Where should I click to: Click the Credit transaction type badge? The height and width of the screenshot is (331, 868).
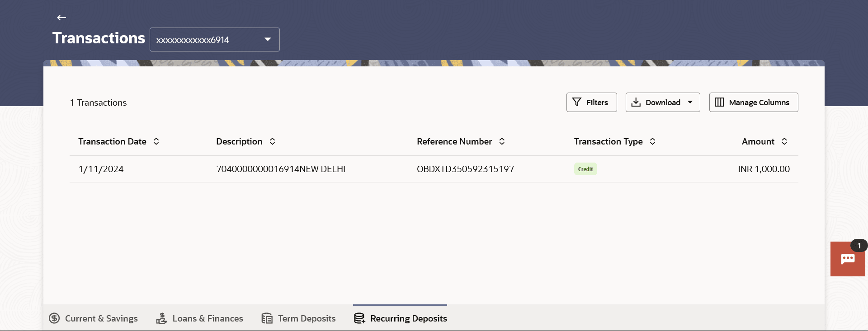tap(585, 169)
